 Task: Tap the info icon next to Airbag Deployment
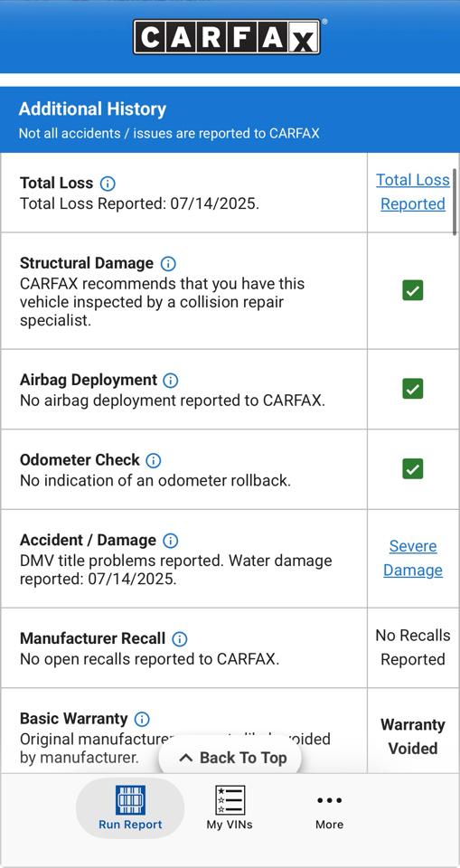[x=171, y=381]
